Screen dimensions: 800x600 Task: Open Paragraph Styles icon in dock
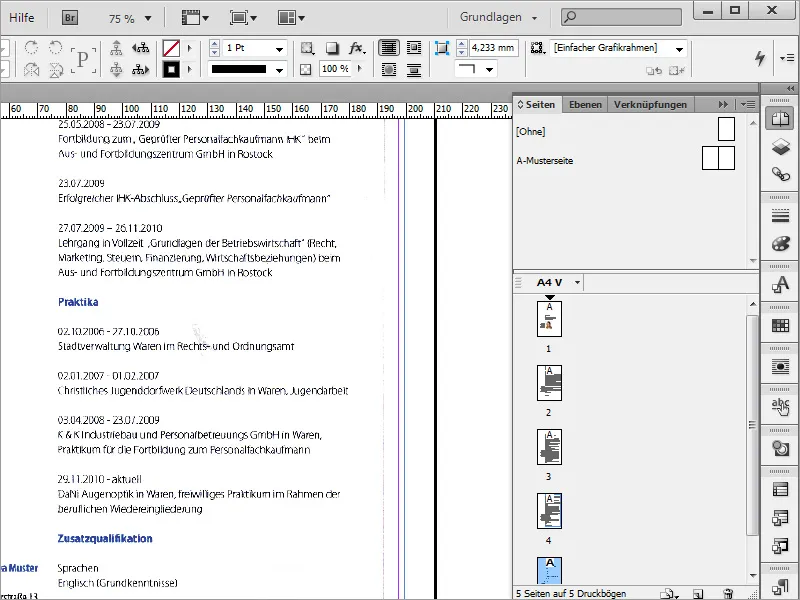780,587
